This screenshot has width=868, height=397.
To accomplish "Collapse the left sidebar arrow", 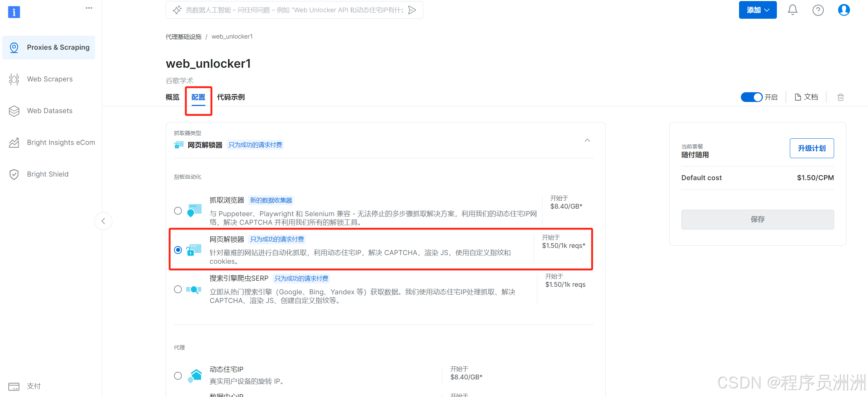I will (x=103, y=221).
